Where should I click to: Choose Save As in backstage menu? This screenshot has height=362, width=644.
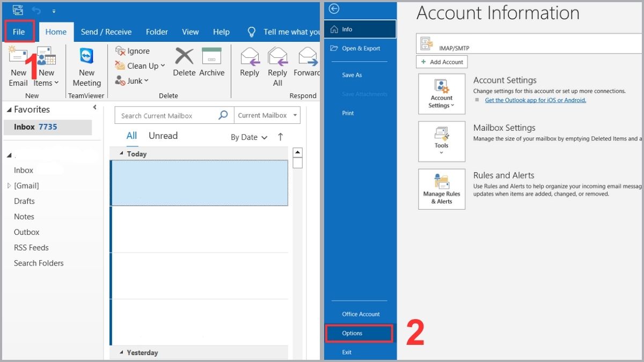pyautogui.click(x=352, y=75)
